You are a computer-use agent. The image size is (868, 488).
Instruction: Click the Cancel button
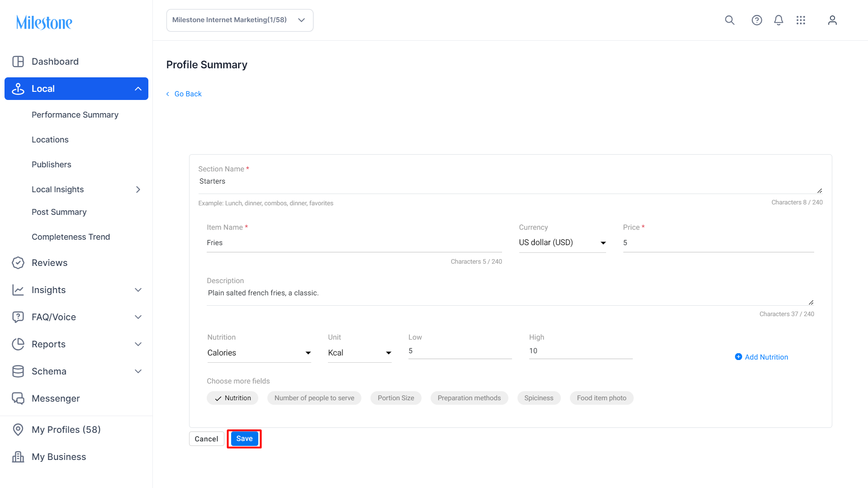pyautogui.click(x=206, y=439)
